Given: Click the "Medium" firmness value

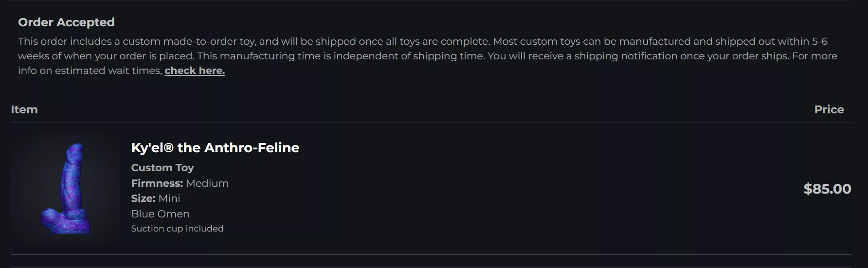Looking at the screenshot, I should click(207, 183).
